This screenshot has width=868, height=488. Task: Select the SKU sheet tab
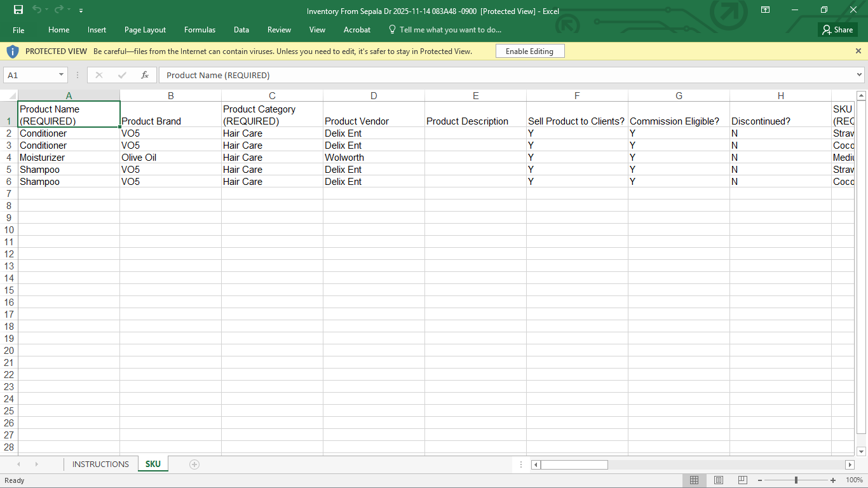[153, 464]
